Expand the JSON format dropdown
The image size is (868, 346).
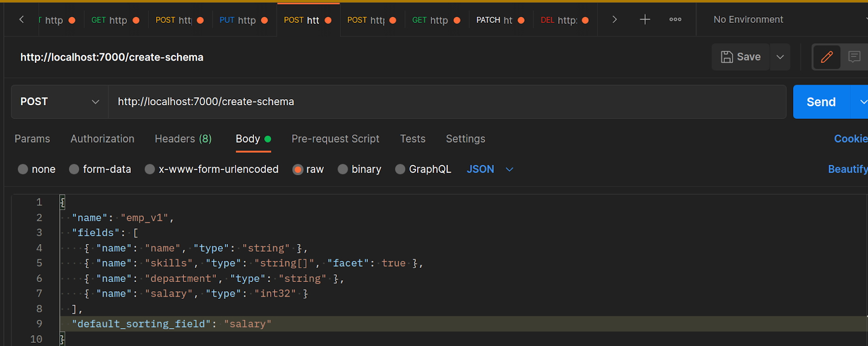tap(509, 169)
